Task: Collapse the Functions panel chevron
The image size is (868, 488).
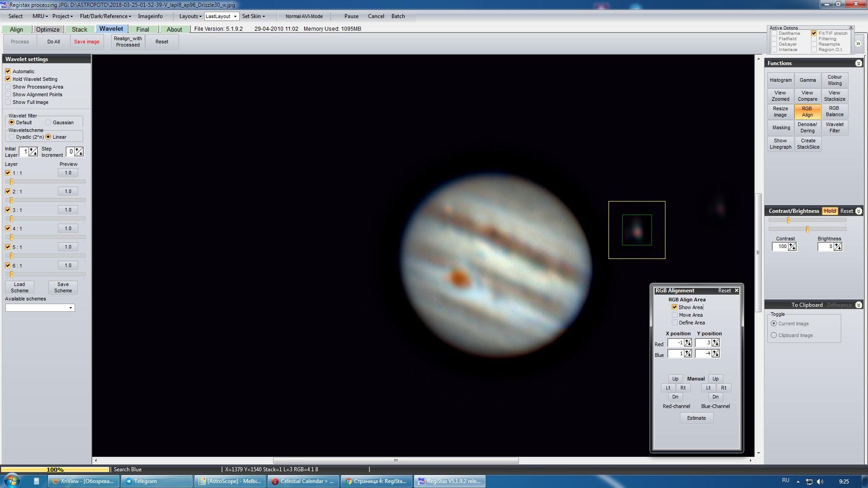Action: tap(858, 63)
